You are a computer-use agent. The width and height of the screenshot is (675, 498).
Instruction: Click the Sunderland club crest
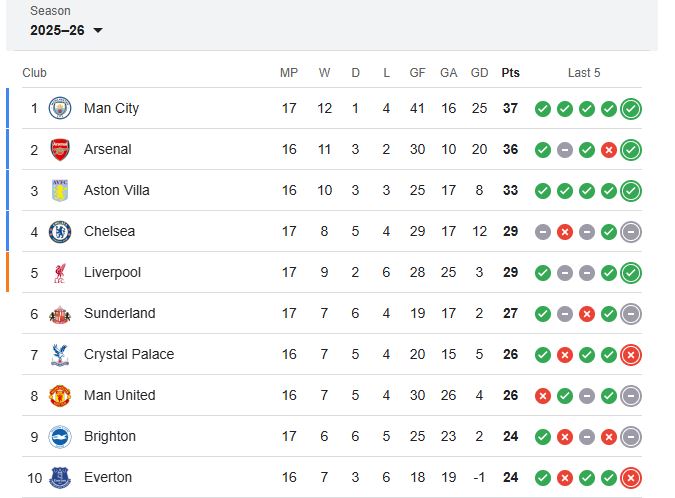pyautogui.click(x=60, y=313)
